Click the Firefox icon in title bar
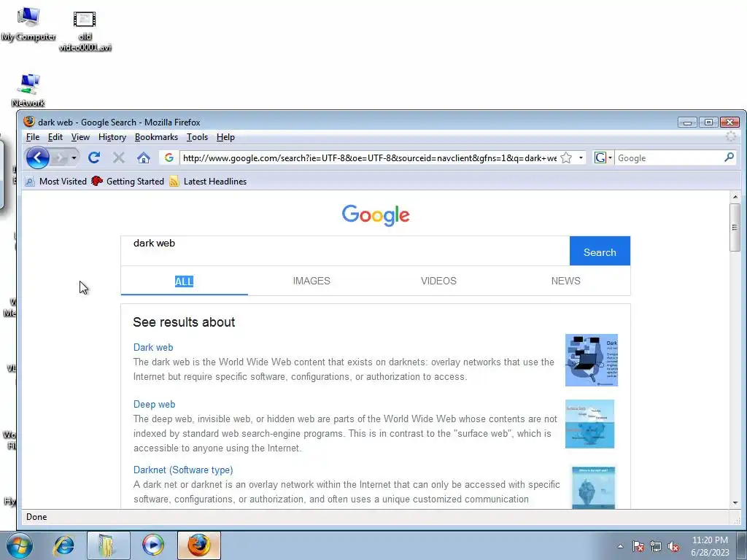This screenshot has height=560, width=747. click(29, 122)
